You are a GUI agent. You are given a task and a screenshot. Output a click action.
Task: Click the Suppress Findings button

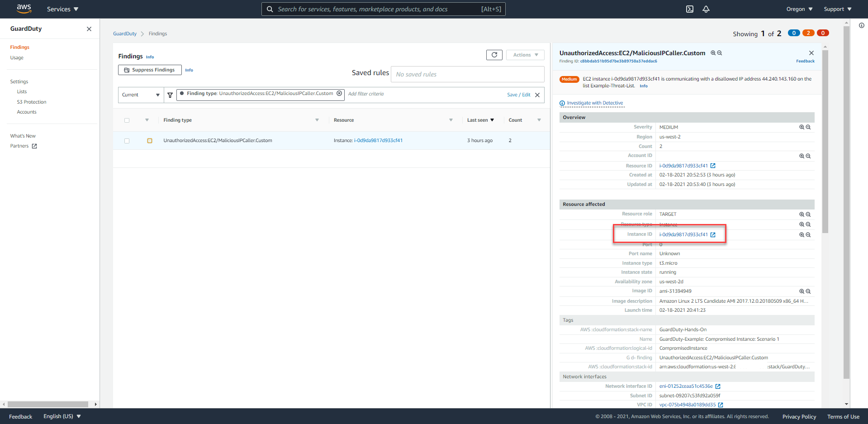point(150,70)
